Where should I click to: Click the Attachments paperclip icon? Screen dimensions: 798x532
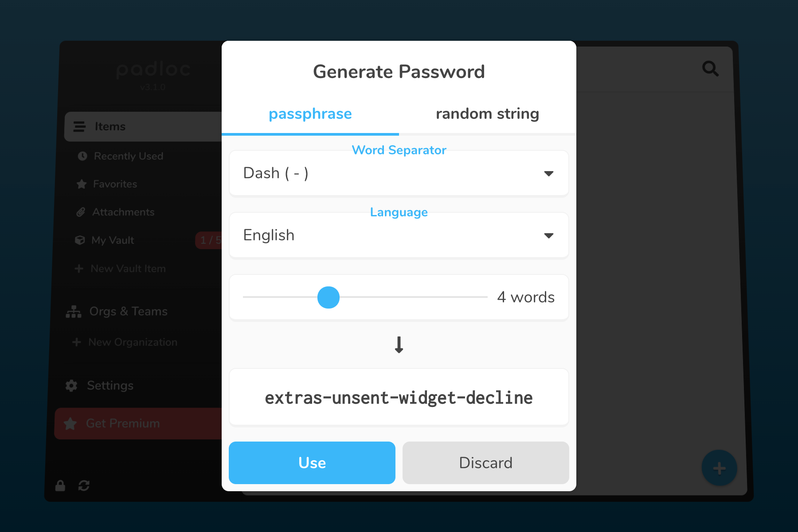(81, 212)
